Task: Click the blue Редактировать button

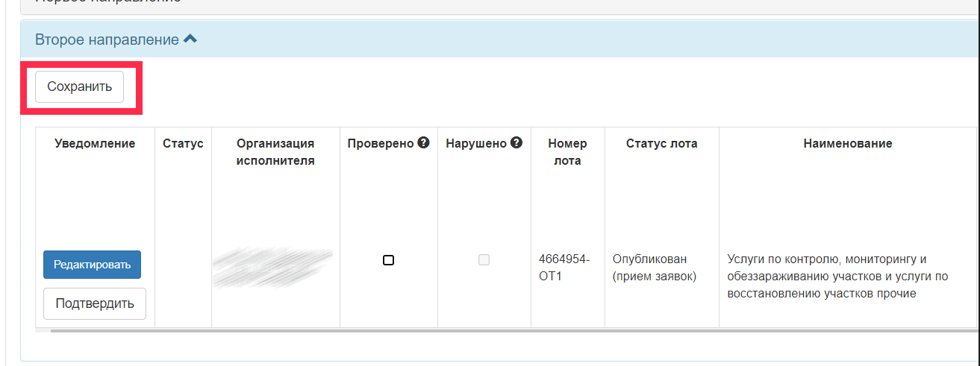Action: [x=93, y=265]
